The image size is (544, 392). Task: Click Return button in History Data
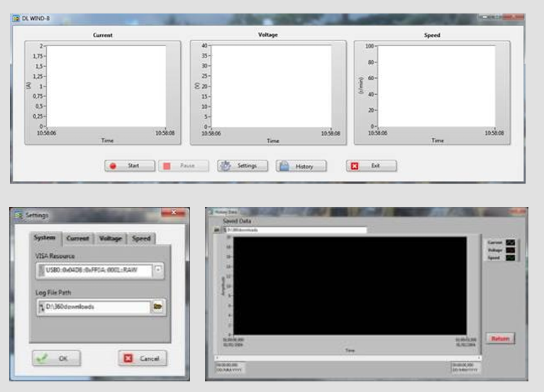[x=500, y=339]
